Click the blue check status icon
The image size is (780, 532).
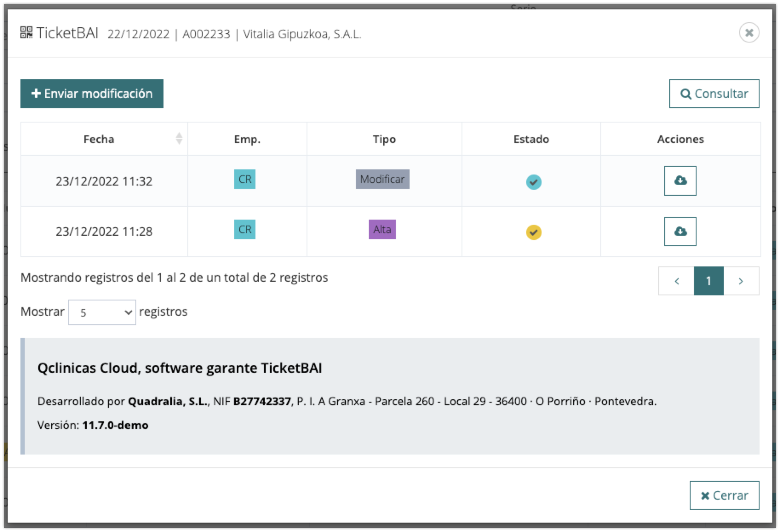tap(533, 182)
